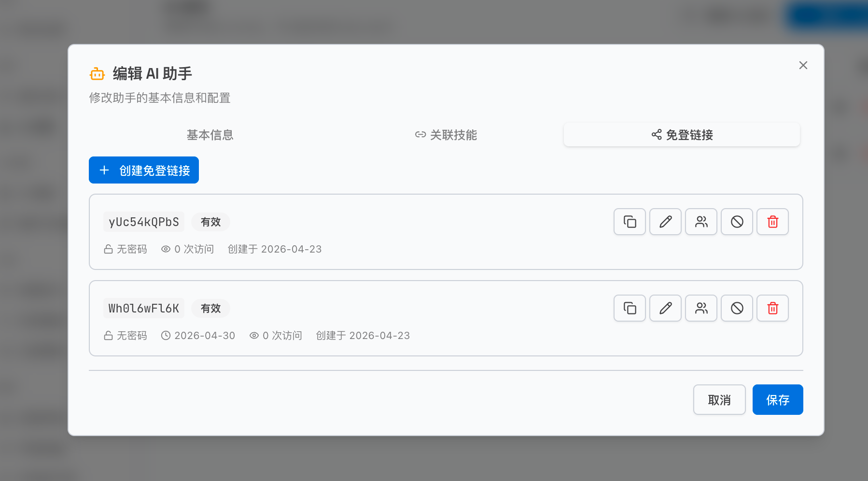Disable the yUc54kQPbS link
The image size is (868, 481).
tap(737, 222)
